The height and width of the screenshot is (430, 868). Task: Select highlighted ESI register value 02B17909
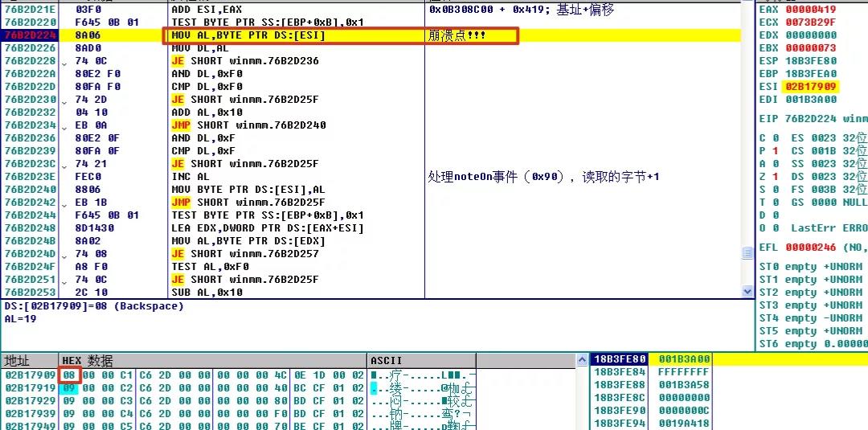[x=811, y=86]
